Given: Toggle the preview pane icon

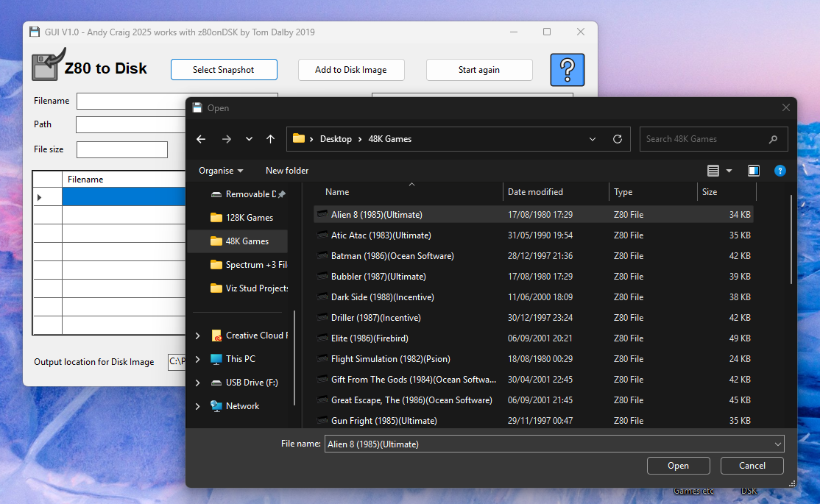Looking at the screenshot, I should coord(753,171).
